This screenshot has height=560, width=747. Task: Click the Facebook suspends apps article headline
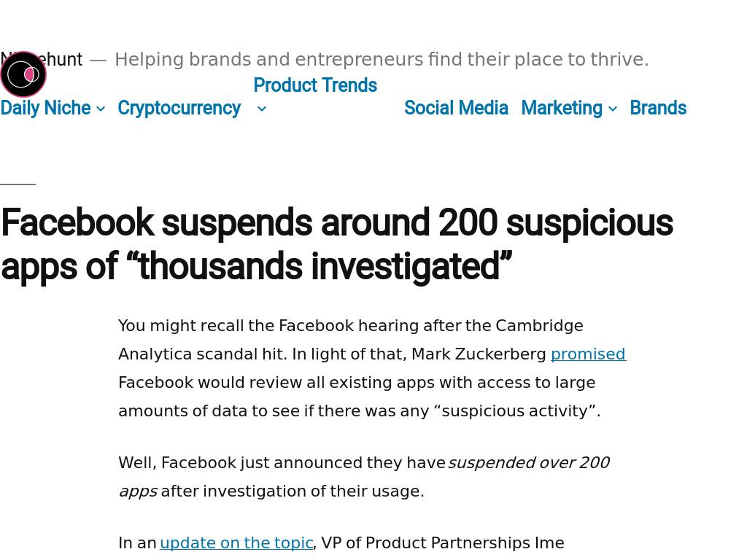336,244
